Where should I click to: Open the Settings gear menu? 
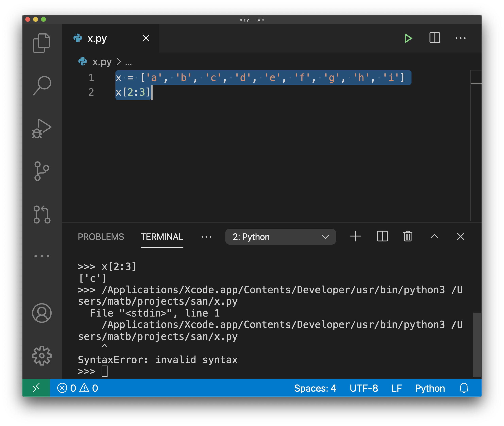tap(42, 355)
